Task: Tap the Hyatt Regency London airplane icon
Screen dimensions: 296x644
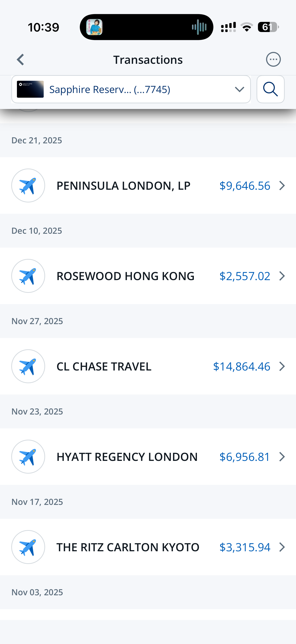Action: pos(28,456)
